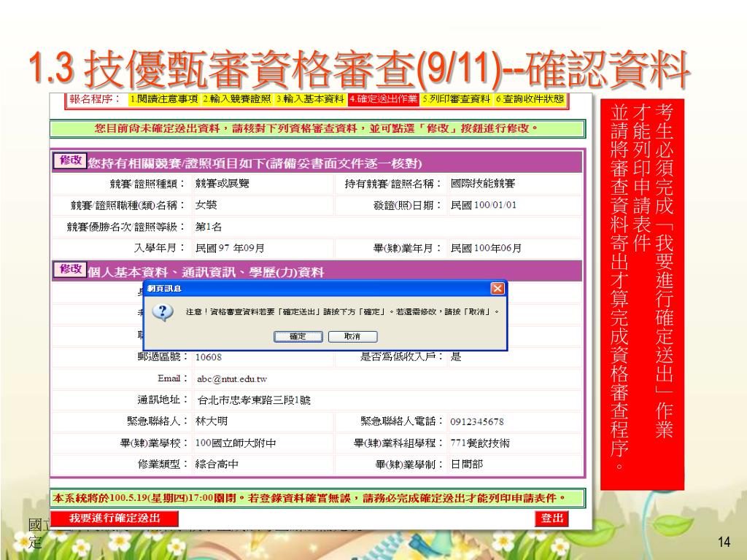Click the 確定 button in dialog
The height and width of the screenshot is (560, 747).
[298, 337]
